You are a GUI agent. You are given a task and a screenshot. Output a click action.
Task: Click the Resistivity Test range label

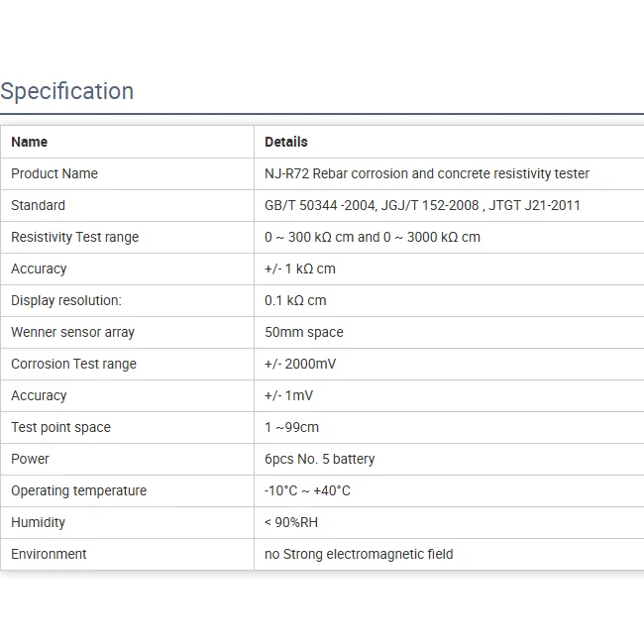point(74,238)
